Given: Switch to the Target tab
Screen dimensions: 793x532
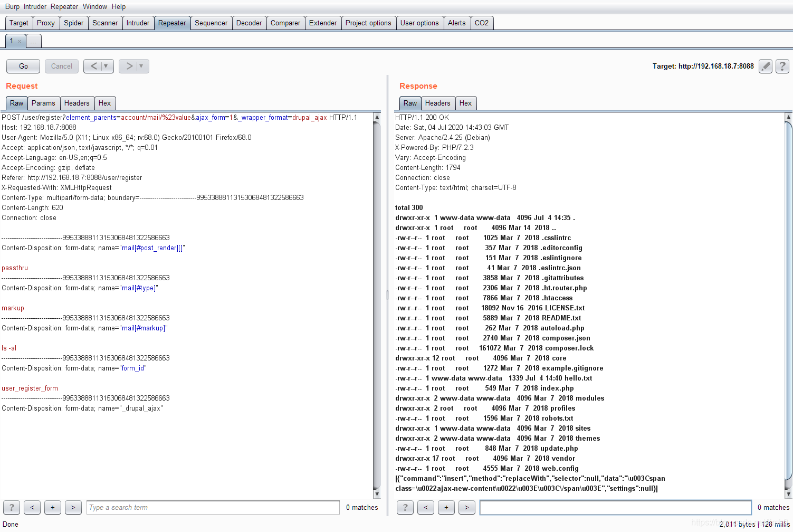Looking at the screenshot, I should [18, 23].
